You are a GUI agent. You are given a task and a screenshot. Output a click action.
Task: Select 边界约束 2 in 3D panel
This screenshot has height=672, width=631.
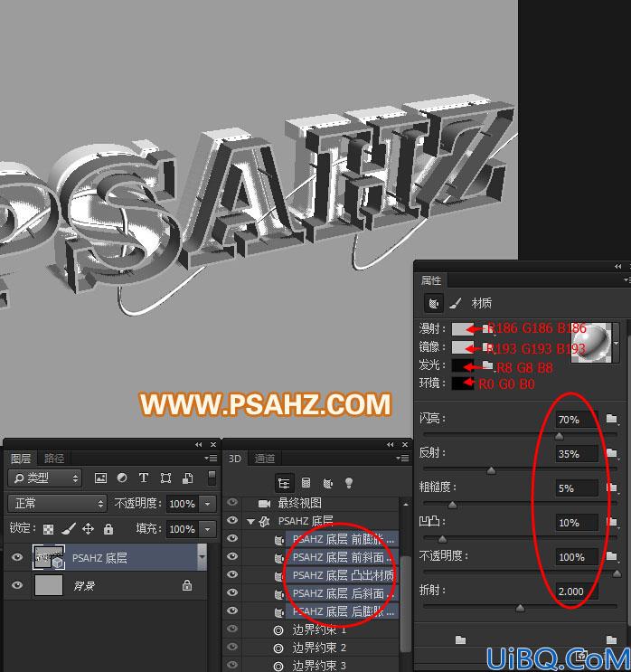point(319,648)
